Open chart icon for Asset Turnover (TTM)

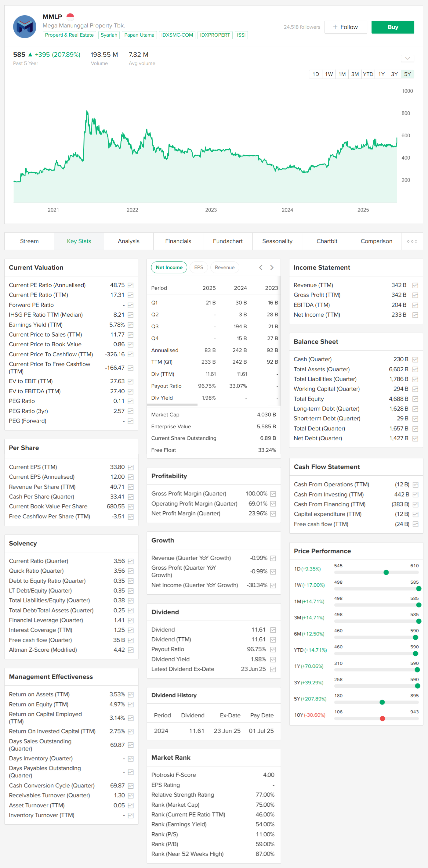(131, 806)
